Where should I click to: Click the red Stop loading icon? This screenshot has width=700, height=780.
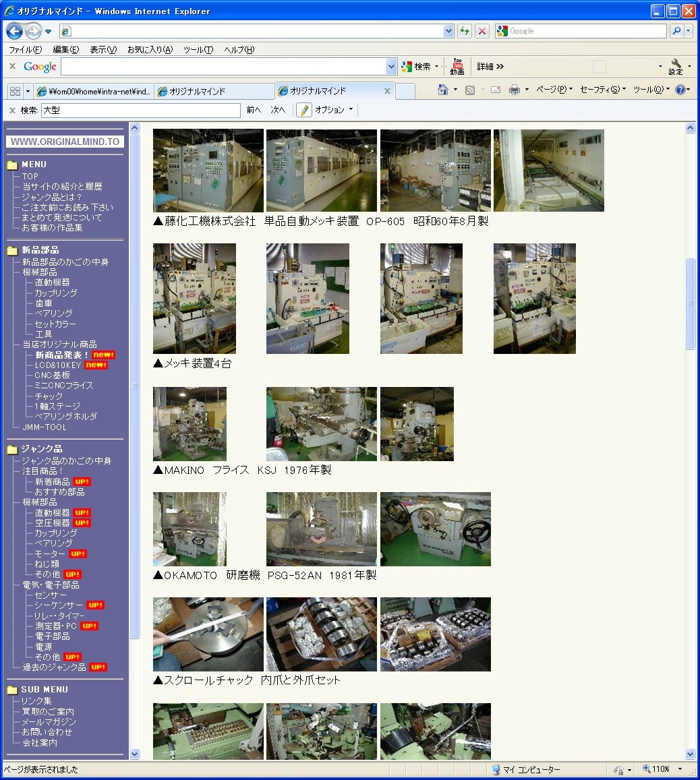[482, 31]
